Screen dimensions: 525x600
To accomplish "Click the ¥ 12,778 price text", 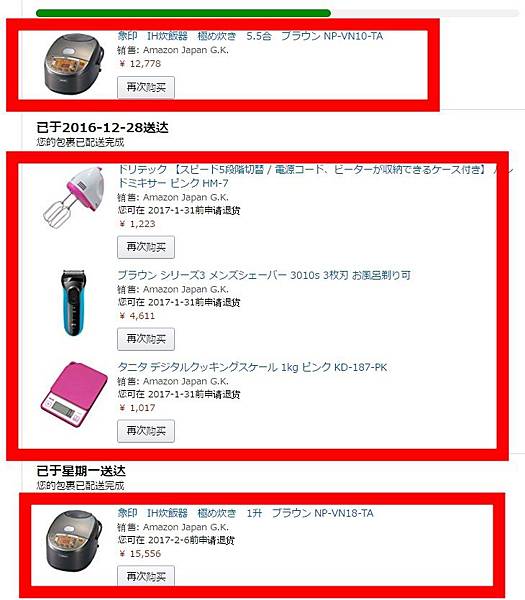I will pyautogui.click(x=140, y=64).
